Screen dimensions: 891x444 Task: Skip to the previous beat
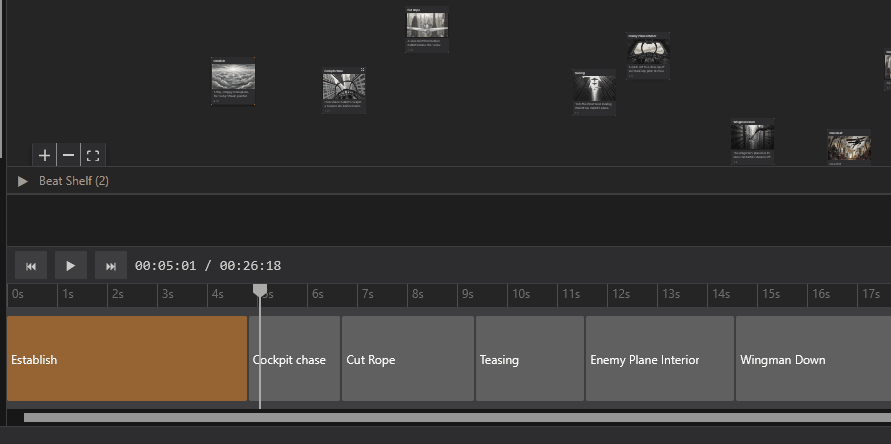coord(31,266)
